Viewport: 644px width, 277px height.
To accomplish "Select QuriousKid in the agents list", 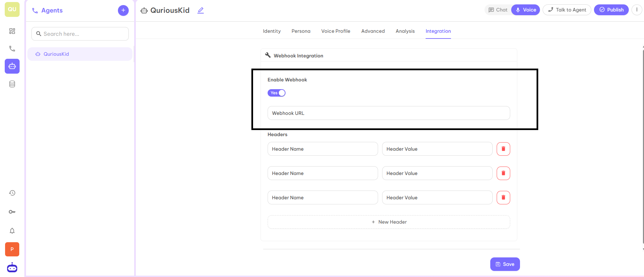I will [80, 54].
